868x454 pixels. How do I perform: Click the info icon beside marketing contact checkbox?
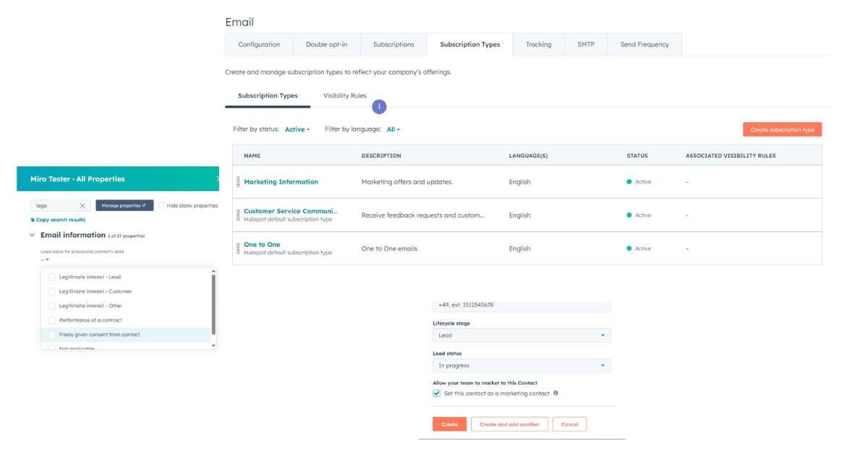click(x=554, y=393)
